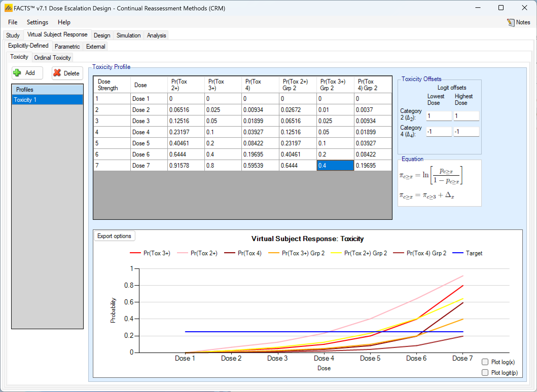The width and height of the screenshot is (537, 392).
Task: Open the Parametric sub-tab
Action: click(67, 47)
